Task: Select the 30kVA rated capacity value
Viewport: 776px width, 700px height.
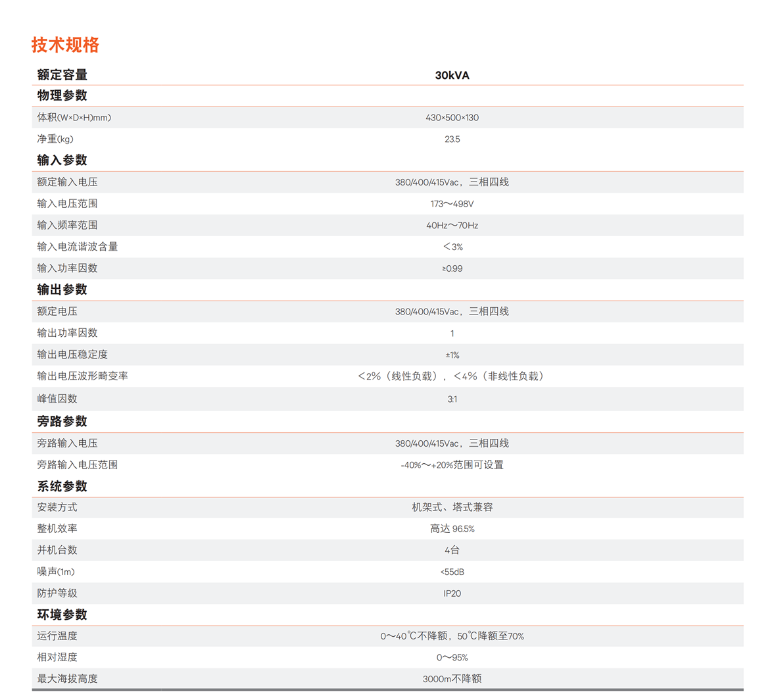Action: coord(452,76)
